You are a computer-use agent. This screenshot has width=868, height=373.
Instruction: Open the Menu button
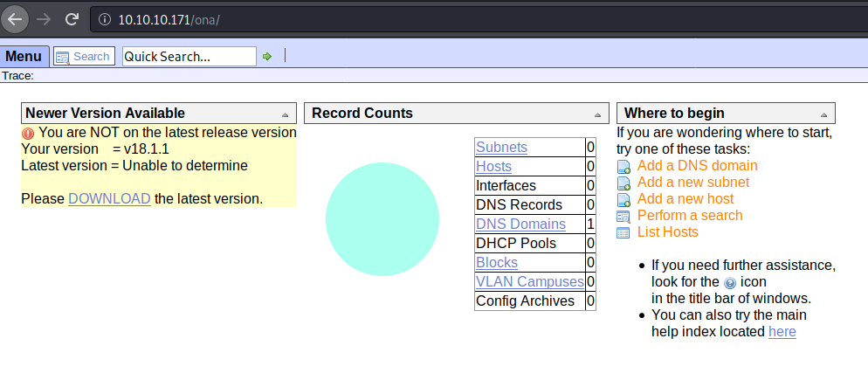pos(24,57)
